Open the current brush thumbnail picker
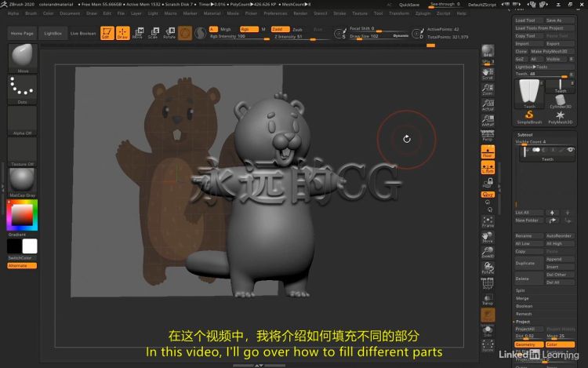 point(23,58)
